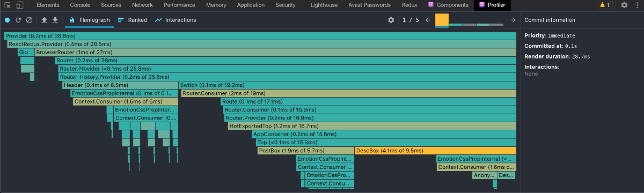Select the ReactRedux.Provider bar
644x193 pixels.
pos(262,44)
